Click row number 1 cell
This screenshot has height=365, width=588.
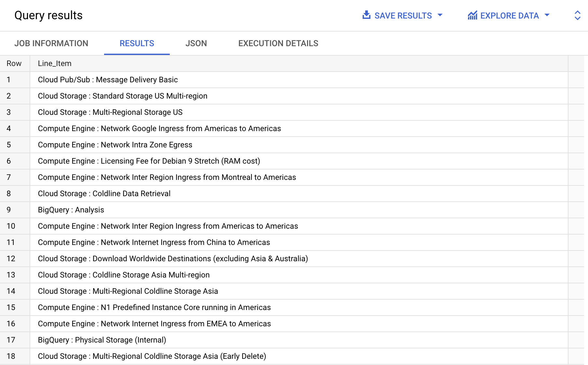pos(15,80)
